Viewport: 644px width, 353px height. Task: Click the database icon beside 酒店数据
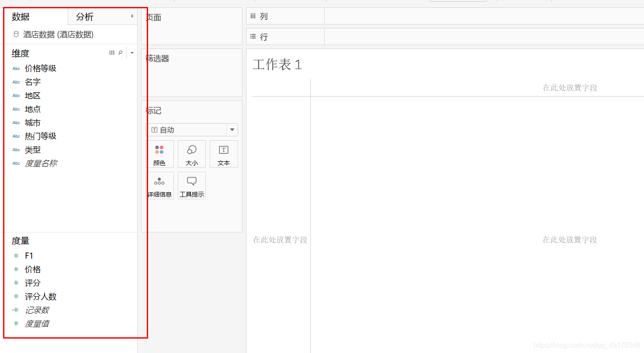pos(16,34)
